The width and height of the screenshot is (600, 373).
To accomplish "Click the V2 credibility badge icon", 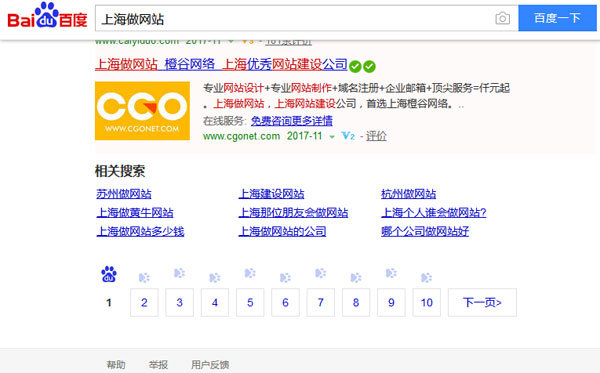I will coord(348,136).
